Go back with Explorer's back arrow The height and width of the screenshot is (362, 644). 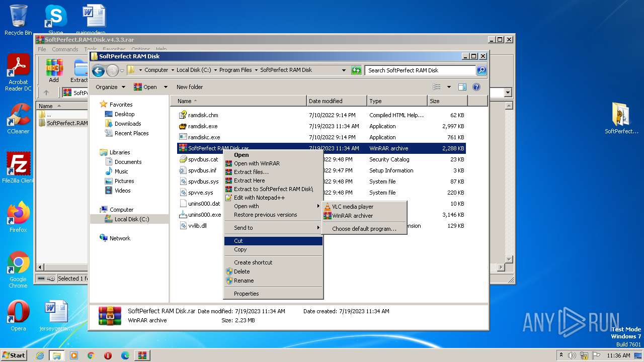[x=99, y=70]
